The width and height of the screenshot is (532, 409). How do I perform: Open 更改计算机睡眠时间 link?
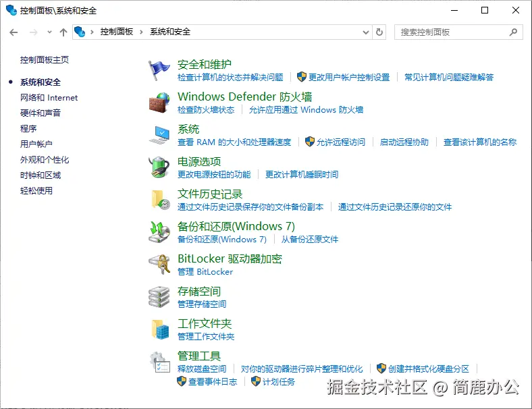point(301,174)
